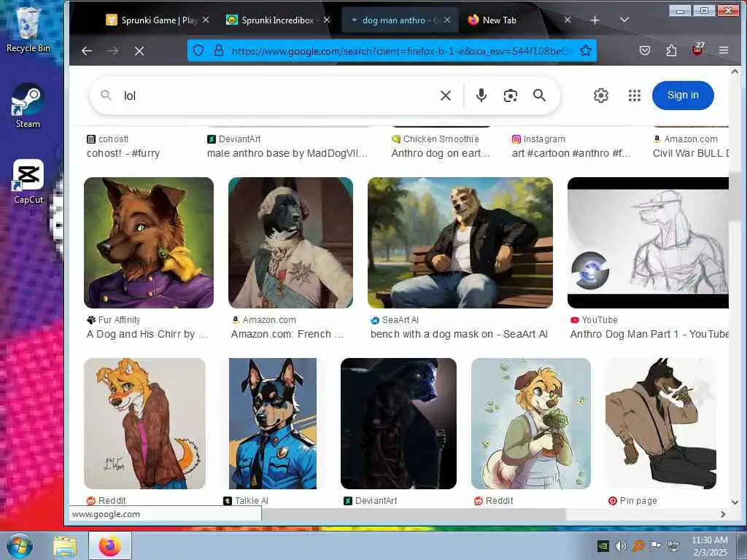Open the Amazon French dog portrait thumbnail
747x560 pixels.
[290, 243]
